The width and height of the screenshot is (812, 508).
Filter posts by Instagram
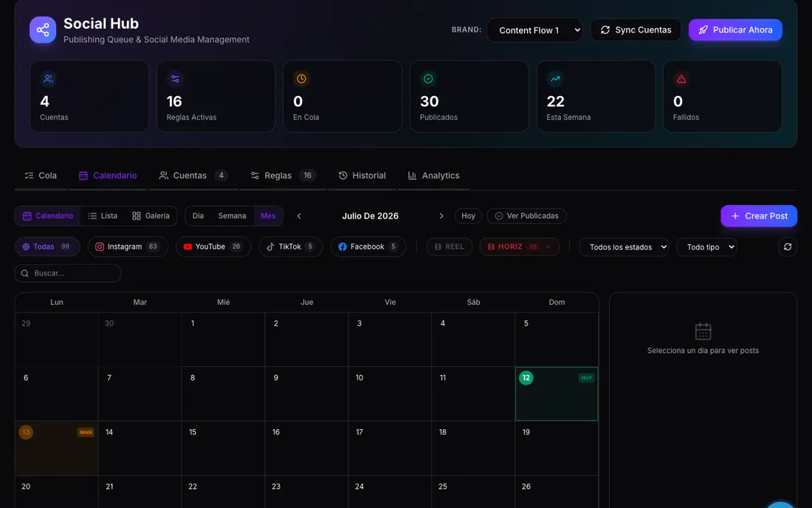(x=128, y=247)
